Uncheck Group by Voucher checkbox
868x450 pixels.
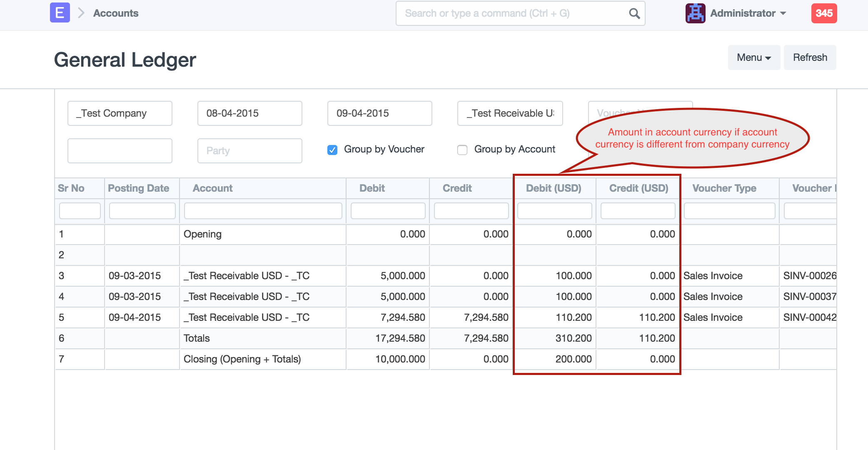[x=332, y=150]
